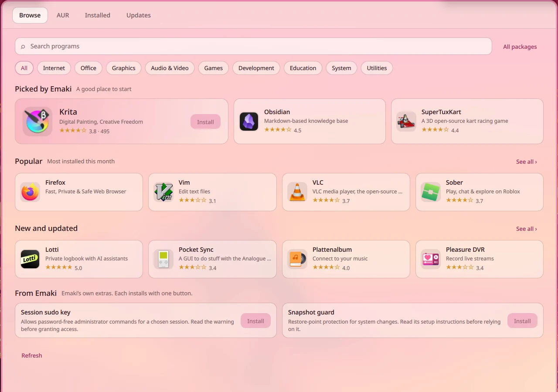558x392 pixels.
Task: Click the magnifier icon in search bar
Action: (x=23, y=47)
